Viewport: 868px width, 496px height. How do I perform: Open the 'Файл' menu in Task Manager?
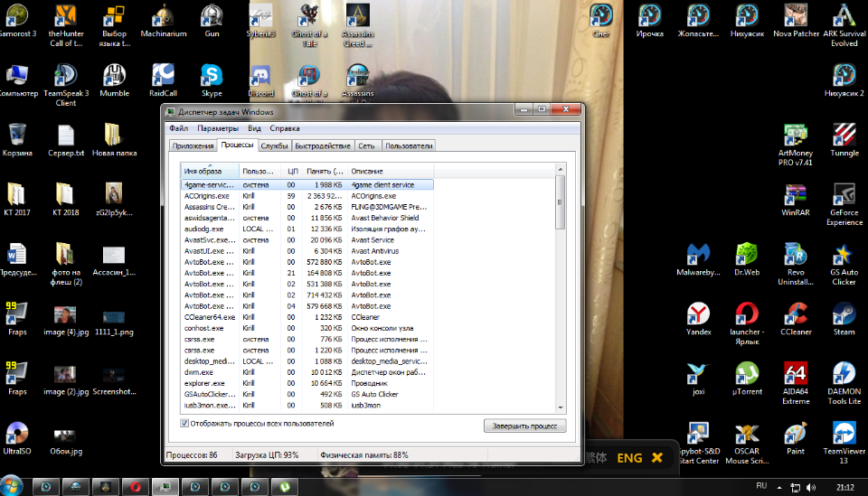point(177,128)
